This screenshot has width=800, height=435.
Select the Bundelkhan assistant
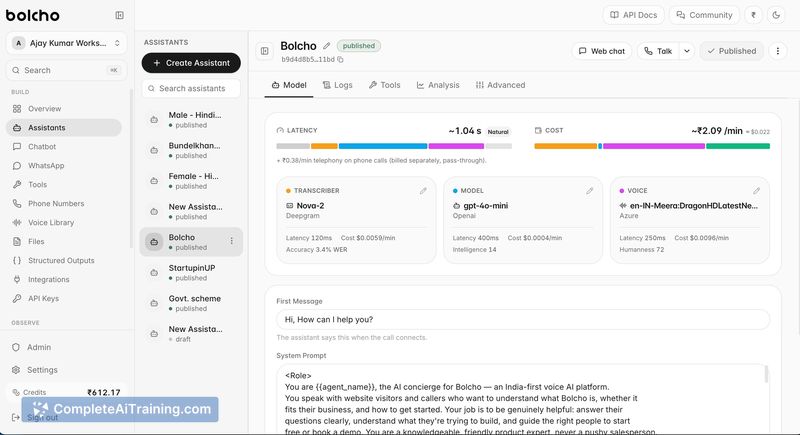pos(191,150)
